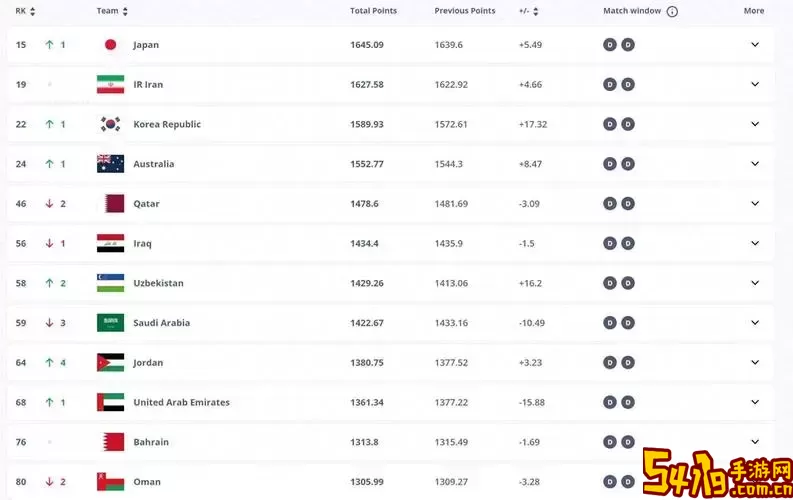The image size is (793, 500).
Task: Click the Japan flag icon
Action: click(x=110, y=44)
